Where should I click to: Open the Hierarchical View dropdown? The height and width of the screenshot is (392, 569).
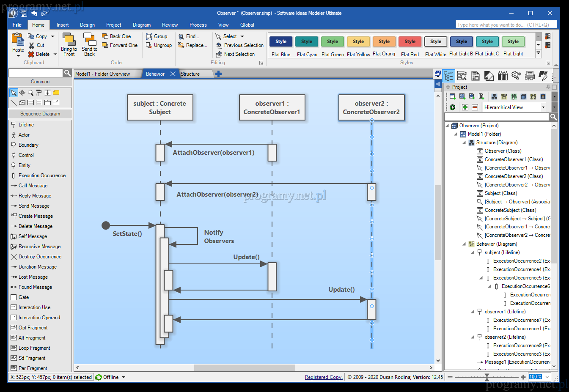click(x=543, y=107)
